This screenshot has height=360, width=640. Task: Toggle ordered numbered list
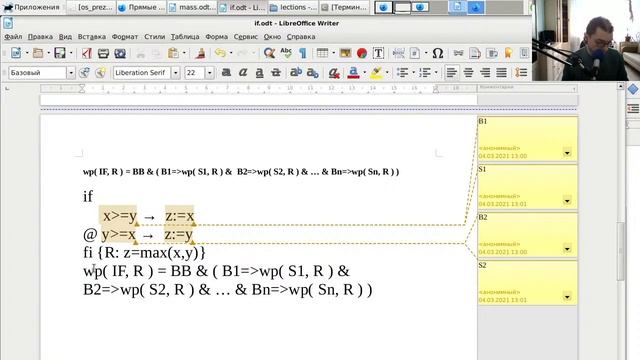[x=424, y=73]
